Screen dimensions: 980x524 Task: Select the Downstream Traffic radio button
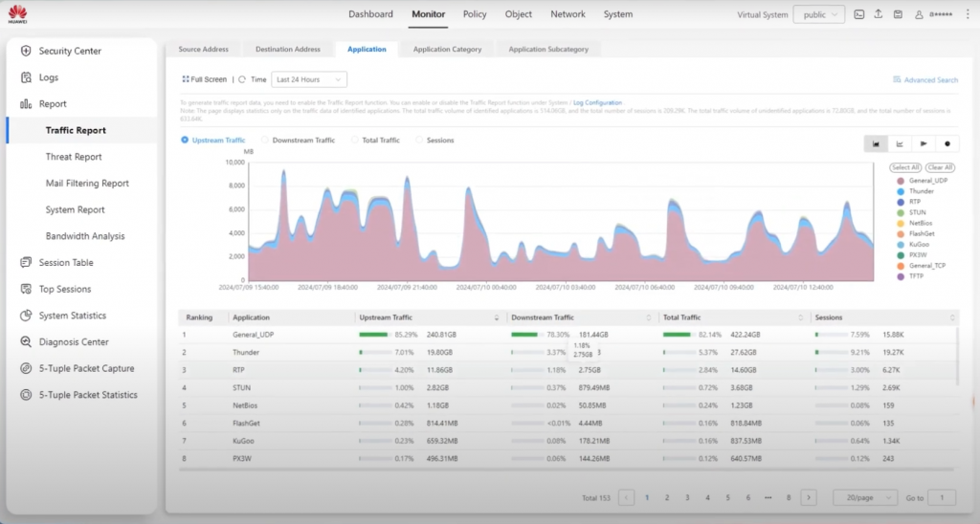coord(265,141)
